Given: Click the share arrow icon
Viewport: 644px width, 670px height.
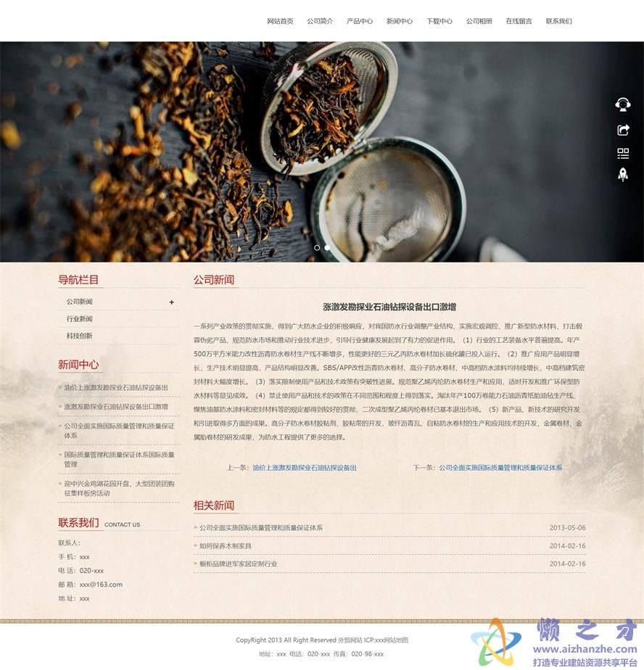Looking at the screenshot, I should point(622,130).
